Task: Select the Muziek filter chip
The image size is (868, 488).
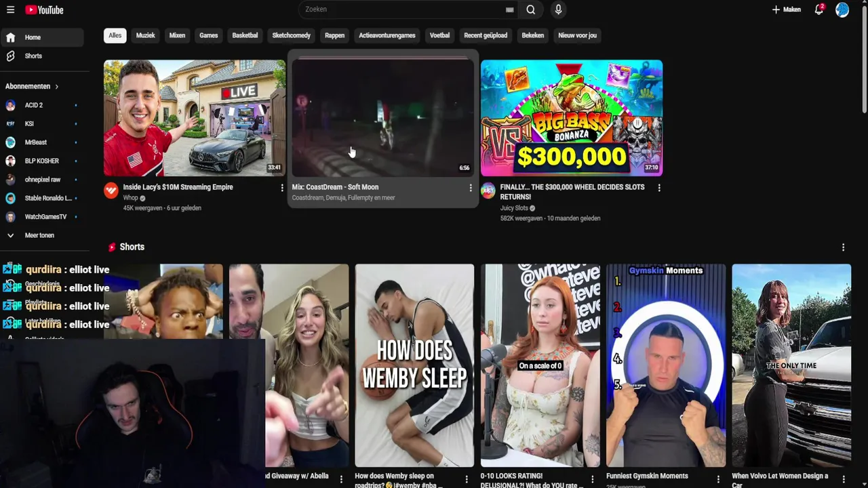Action: point(145,35)
